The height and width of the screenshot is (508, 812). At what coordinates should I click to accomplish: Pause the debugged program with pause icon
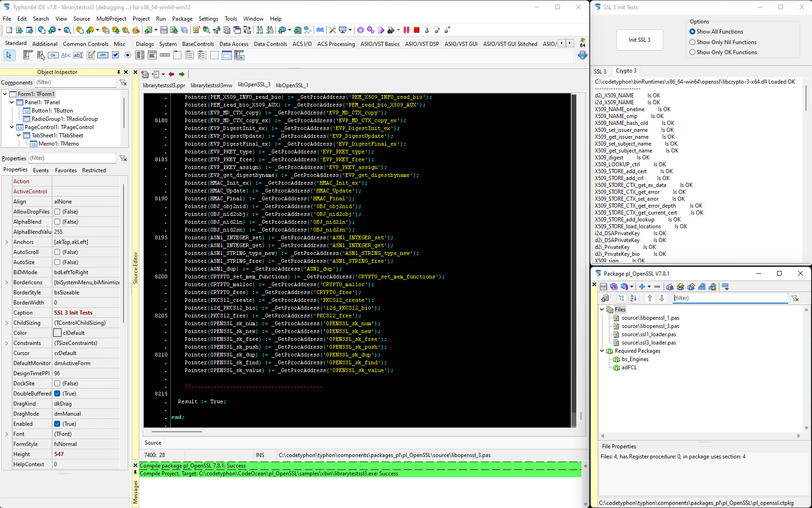click(406, 30)
